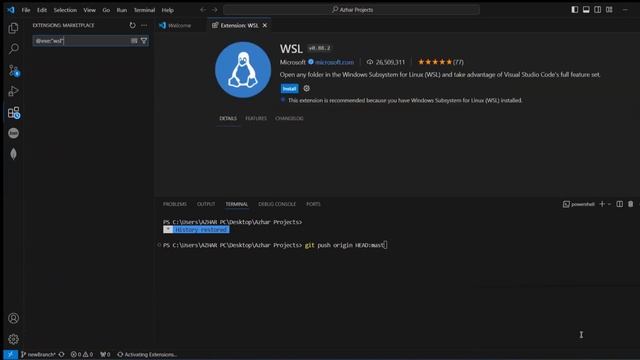This screenshot has height=360, width=640.
Task: Open Extensions Marketplace more actions menu
Action: pyautogui.click(x=144, y=25)
